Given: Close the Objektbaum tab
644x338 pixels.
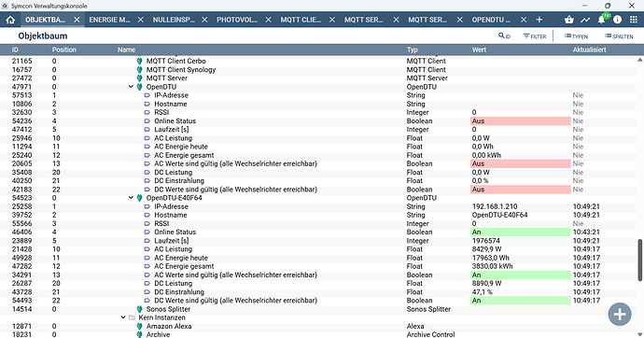Looking at the screenshot, I should tap(77, 20).
